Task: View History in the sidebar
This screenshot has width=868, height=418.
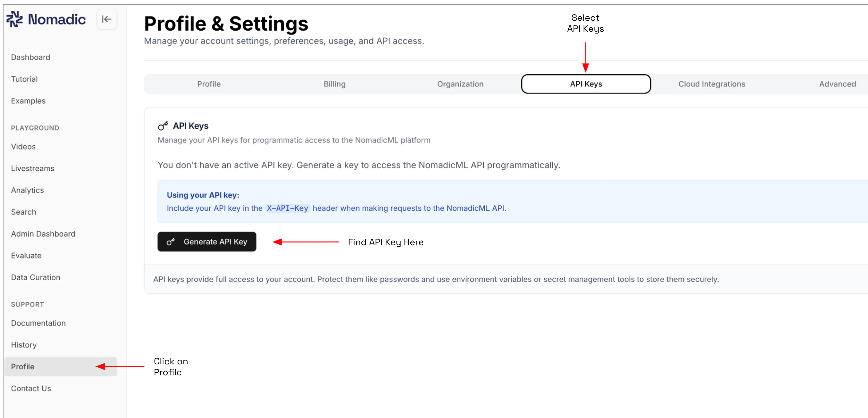Action: [x=24, y=345]
